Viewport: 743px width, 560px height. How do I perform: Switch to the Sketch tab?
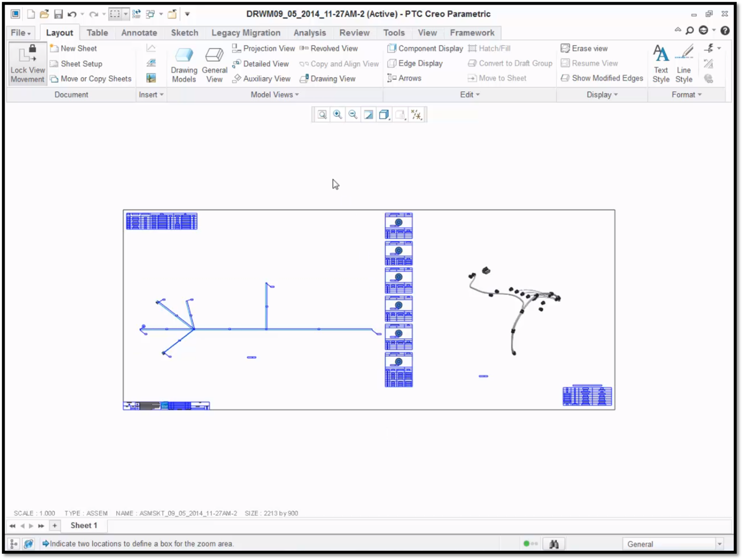(185, 33)
